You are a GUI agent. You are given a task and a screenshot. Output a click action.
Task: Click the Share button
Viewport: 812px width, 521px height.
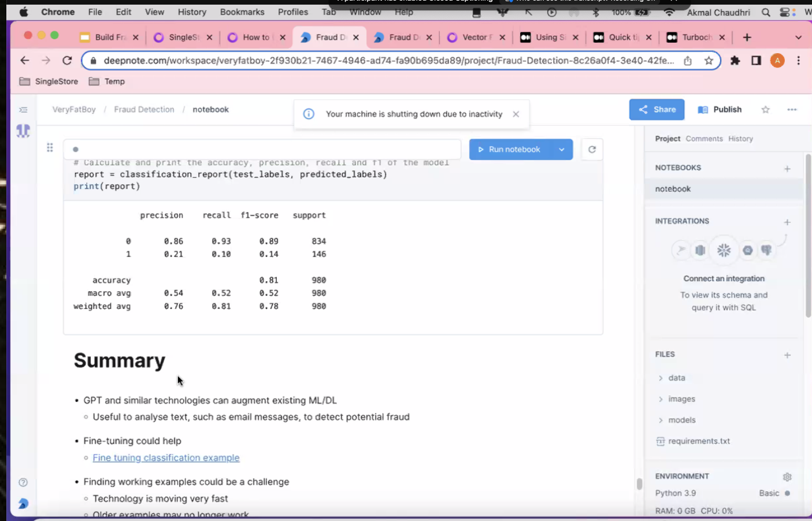pyautogui.click(x=657, y=110)
